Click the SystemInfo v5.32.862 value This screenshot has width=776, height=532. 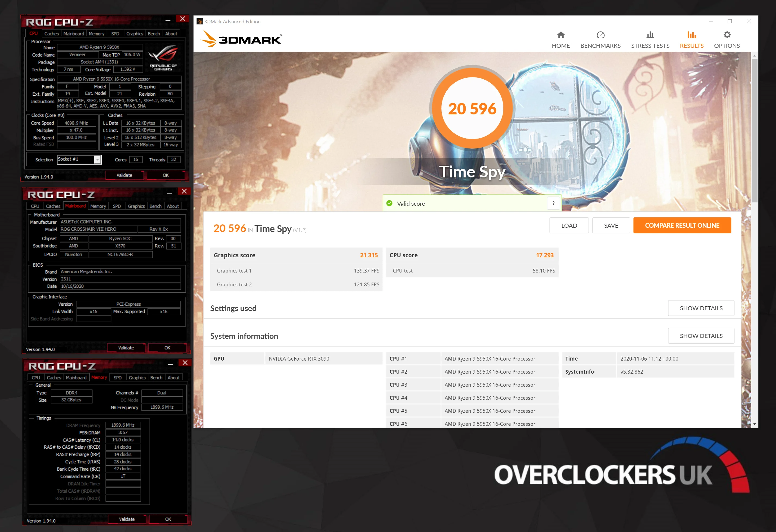click(675, 371)
